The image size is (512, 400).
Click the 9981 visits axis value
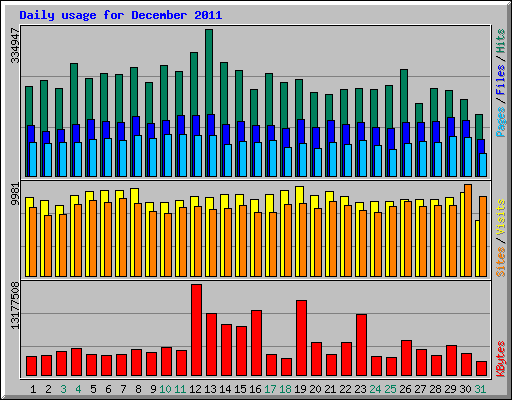click(x=15, y=194)
